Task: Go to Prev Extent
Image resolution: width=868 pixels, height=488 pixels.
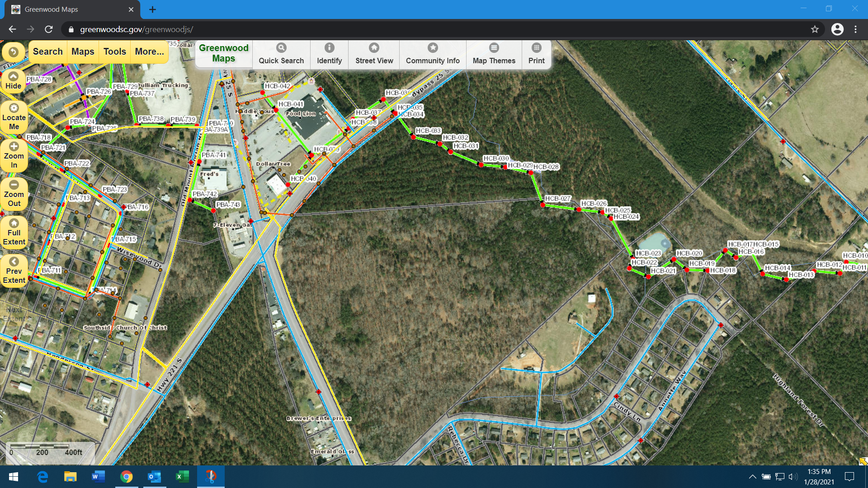Action: (14, 270)
